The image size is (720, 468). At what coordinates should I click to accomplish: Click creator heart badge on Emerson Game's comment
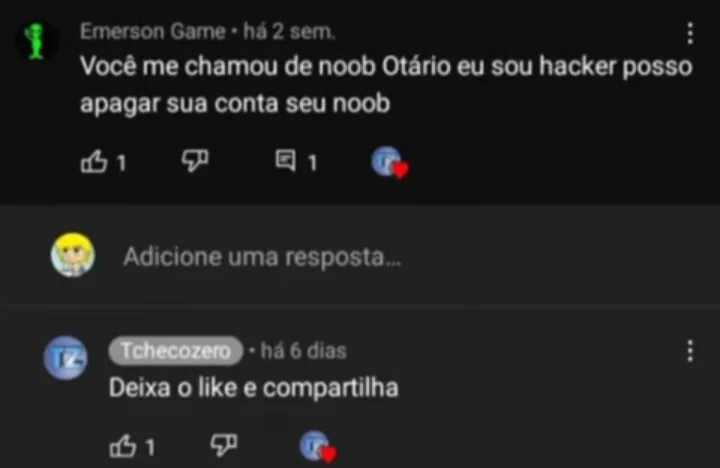(390, 163)
